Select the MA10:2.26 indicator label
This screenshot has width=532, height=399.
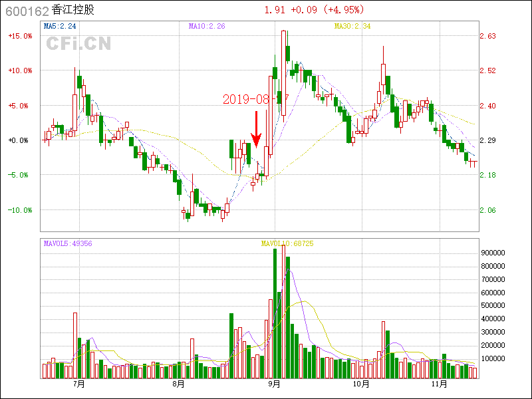click(207, 27)
